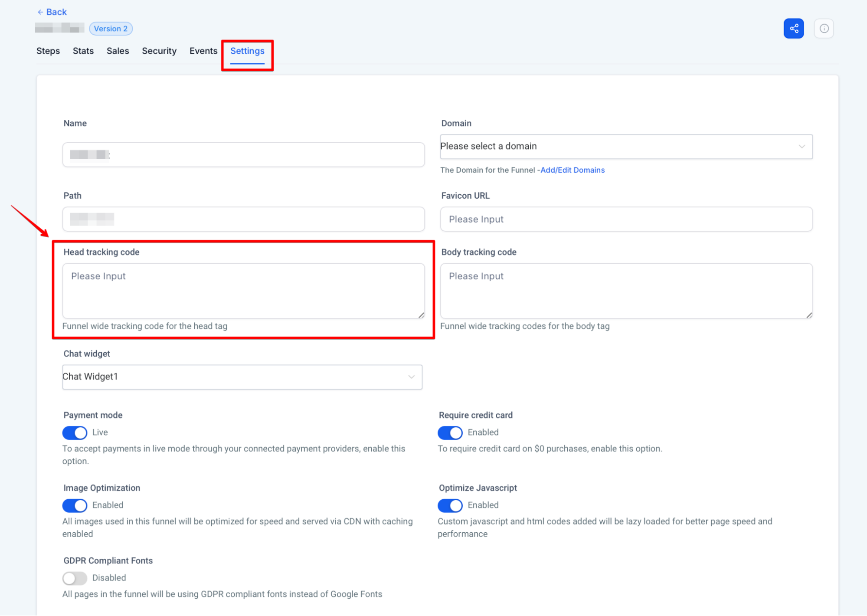
Task: Open the Add/Edit Domains link
Action: [572, 170]
